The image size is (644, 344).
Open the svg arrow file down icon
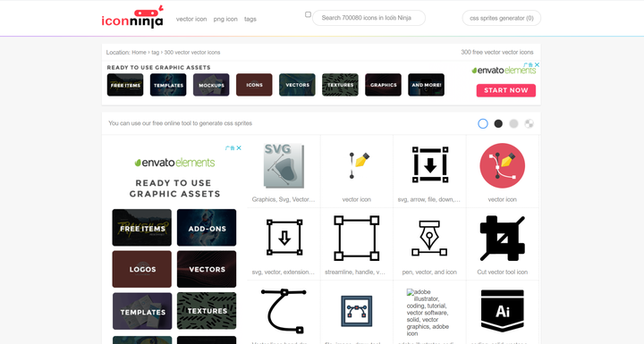tap(429, 165)
